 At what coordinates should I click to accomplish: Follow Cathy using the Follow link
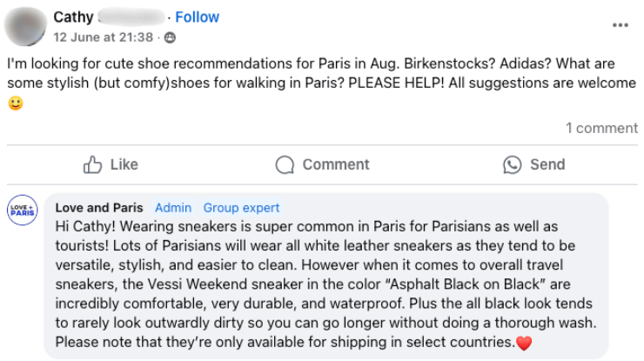pyautogui.click(x=197, y=17)
